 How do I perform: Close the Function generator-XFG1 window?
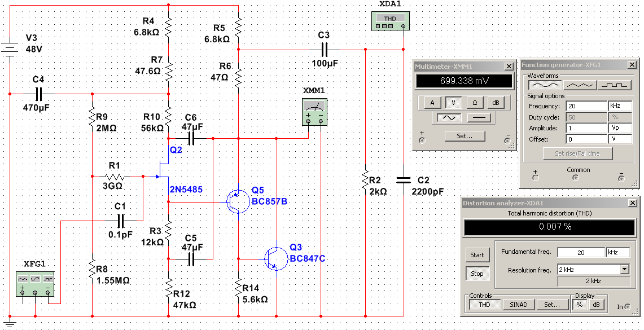point(631,65)
